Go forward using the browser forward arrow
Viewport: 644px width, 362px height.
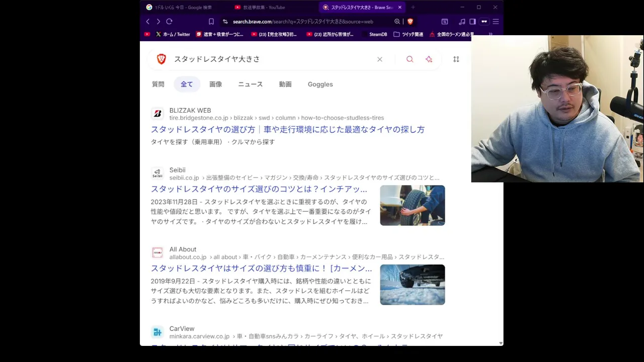point(158,22)
